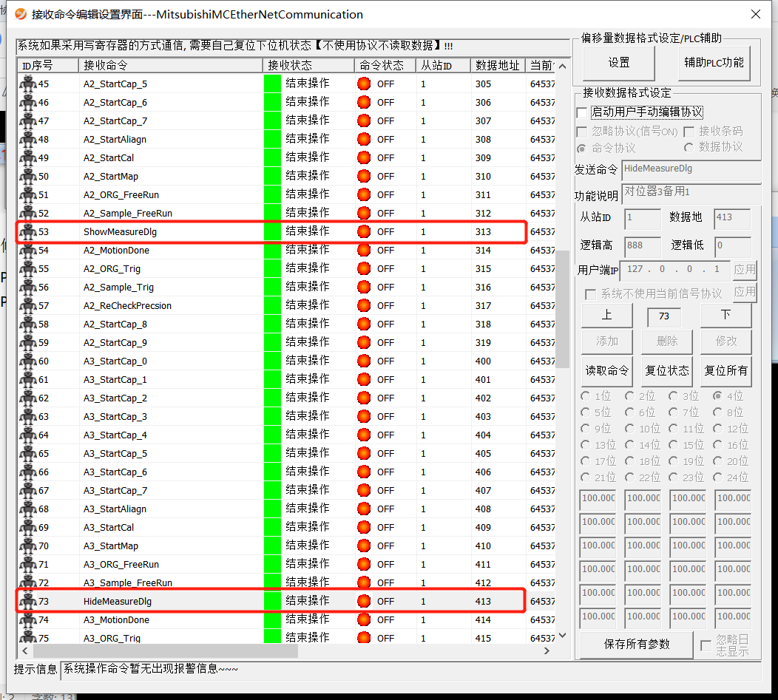Image resolution: width=778 pixels, height=700 pixels.
Task: Click red status indicator for A2_StartCal row
Action: [363, 157]
